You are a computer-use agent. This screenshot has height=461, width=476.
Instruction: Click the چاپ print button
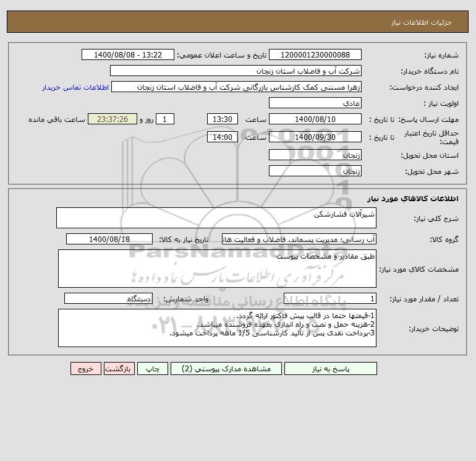[x=153, y=369]
